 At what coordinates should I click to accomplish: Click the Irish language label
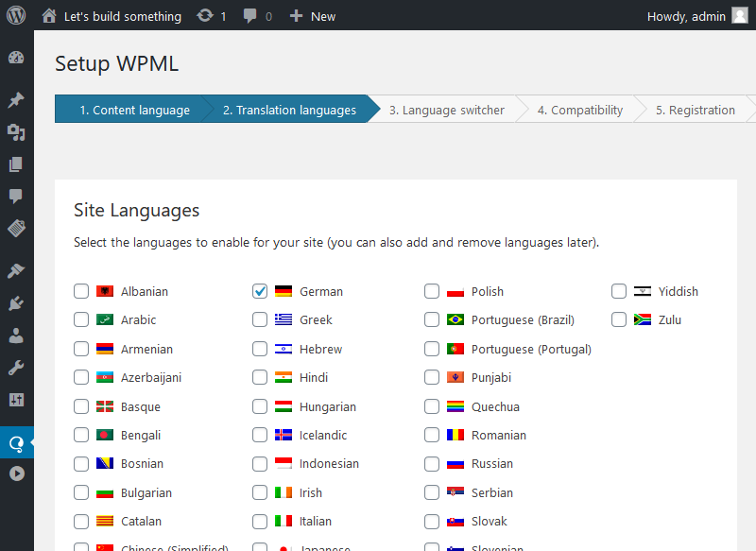coord(311,492)
